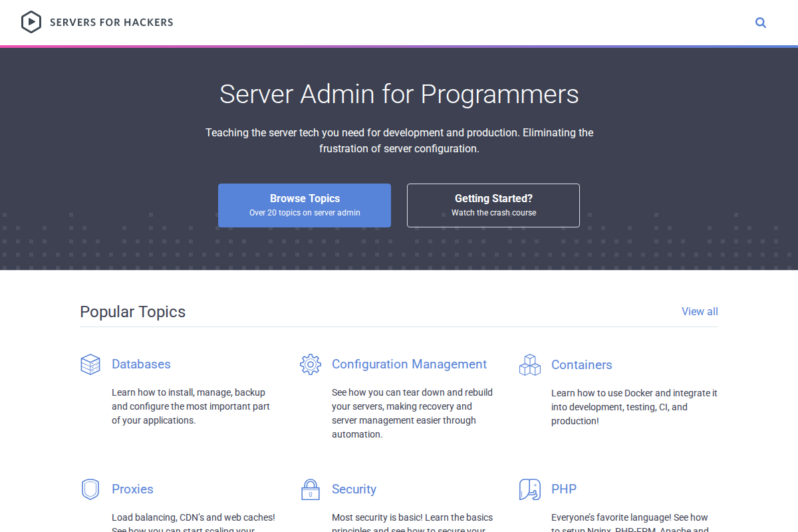This screenshot has height=532, width=798.
Task: Select the Databases stacked-disks icon
Action: coord(90,364)
